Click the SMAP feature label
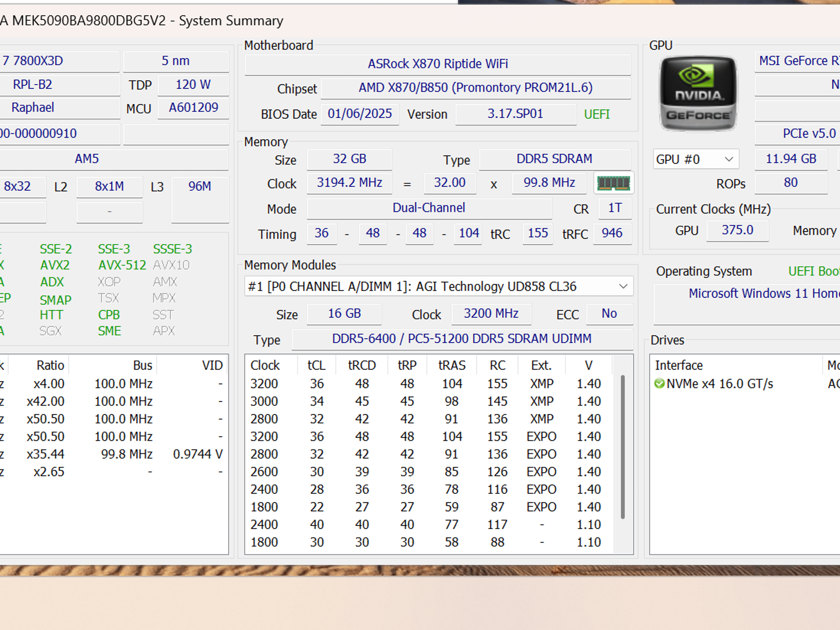Screen dimensions: 840x630 55,300
